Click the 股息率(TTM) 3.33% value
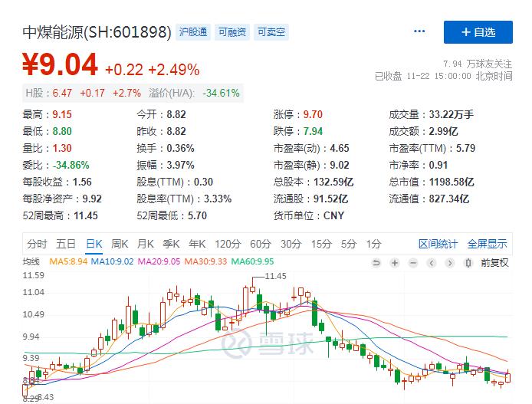 [x=218, y=199]
